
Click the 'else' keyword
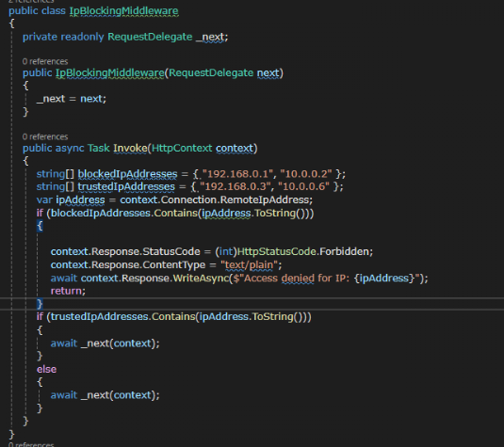(46, 369)
